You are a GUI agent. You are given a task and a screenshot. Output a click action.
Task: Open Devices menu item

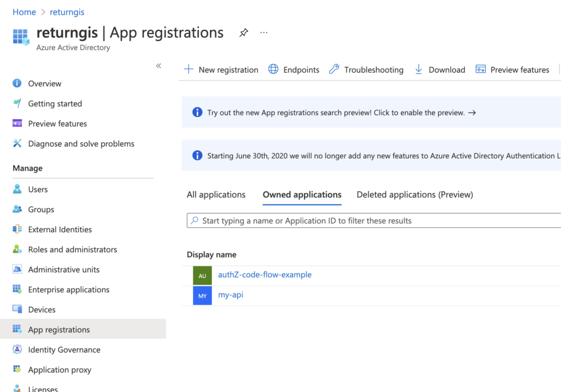point(42,309)
